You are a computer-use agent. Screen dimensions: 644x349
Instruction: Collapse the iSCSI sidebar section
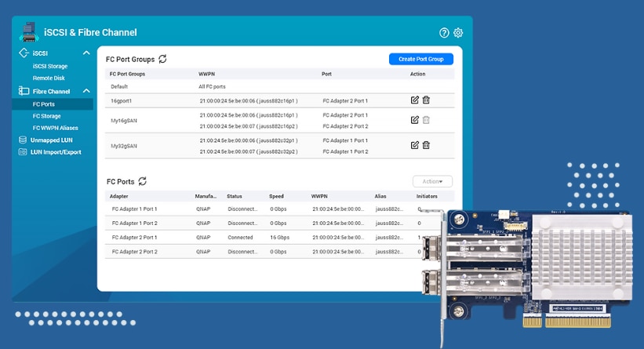(86, 53)
